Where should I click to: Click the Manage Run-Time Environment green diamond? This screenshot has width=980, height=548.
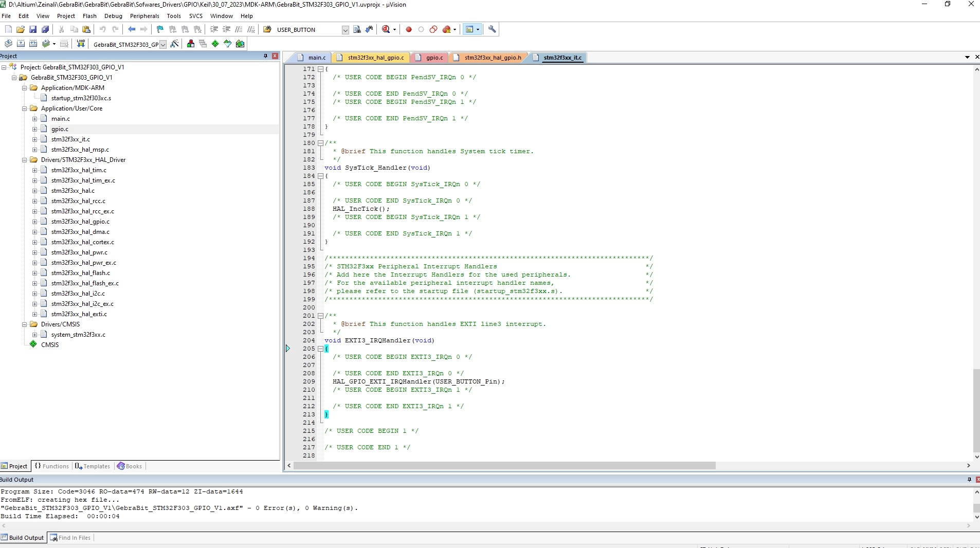215,44
